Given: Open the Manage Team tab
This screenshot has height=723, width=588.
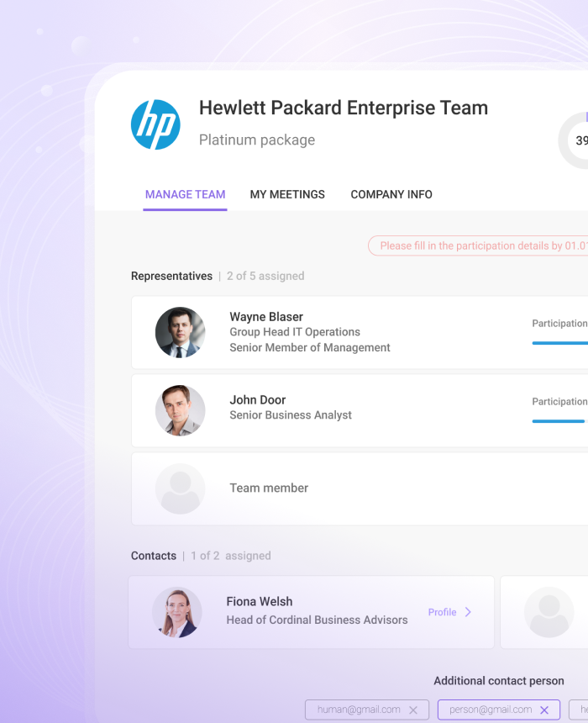Looking at the screenshot, I should point(186,194).
